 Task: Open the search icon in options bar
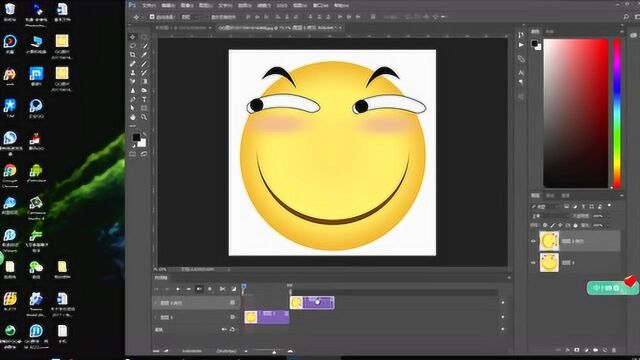[626, 17]
